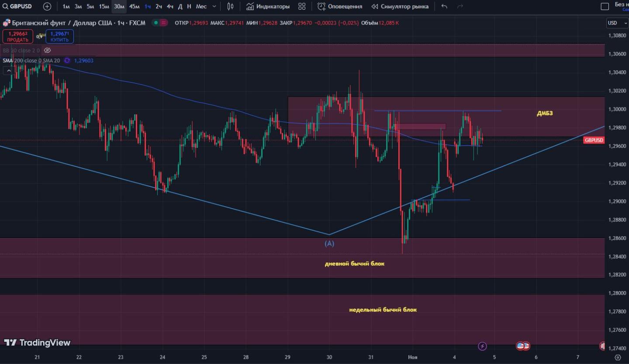
Task: Open the Indicators panel
Action: 268,7
